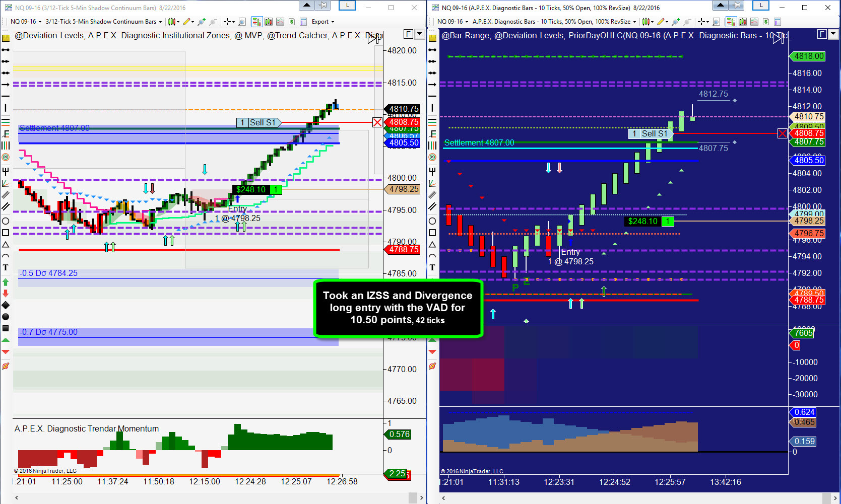Open chart style dropdown in left toolbar
Screen dimensions: 841x504
174,22
